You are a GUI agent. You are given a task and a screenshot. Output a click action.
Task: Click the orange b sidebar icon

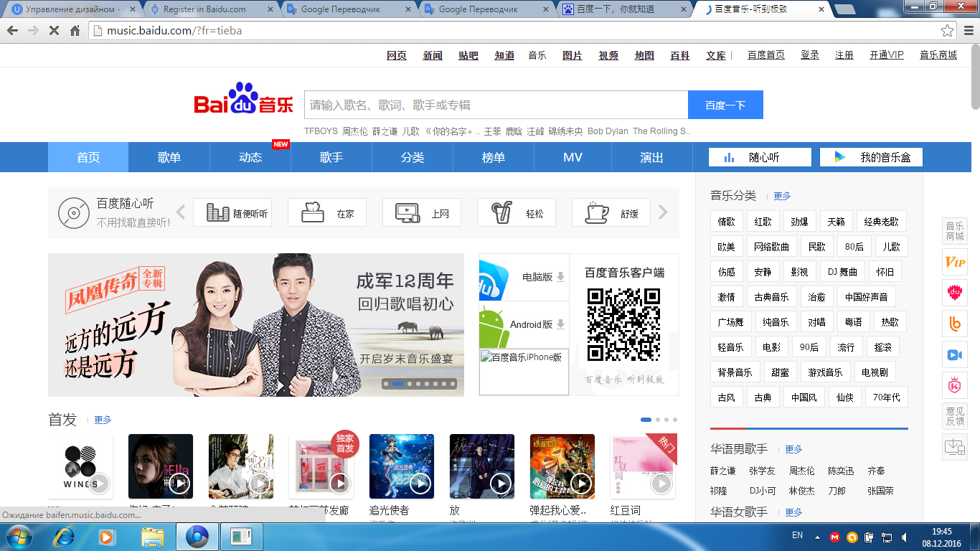[955, 324]
